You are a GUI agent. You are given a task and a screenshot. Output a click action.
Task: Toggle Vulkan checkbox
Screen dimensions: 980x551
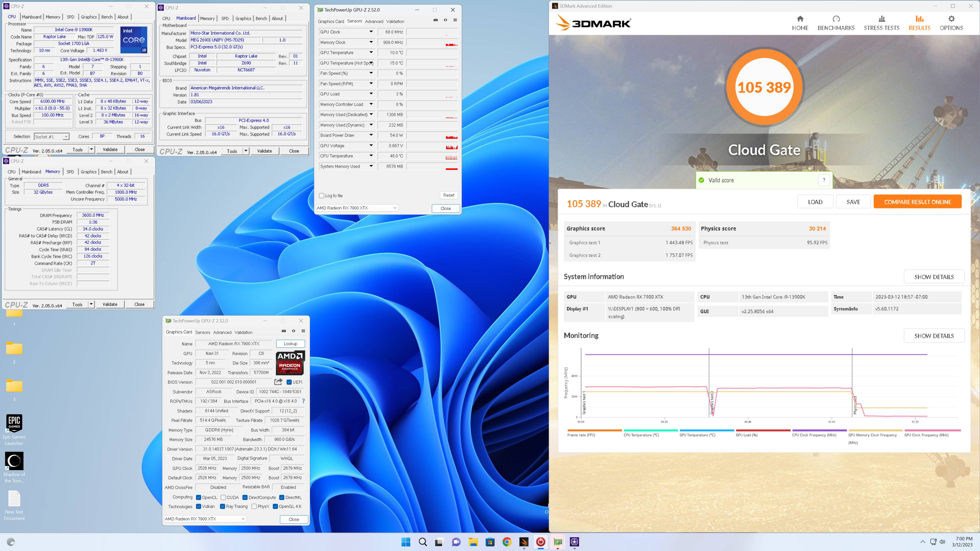[x=199, y=507]
